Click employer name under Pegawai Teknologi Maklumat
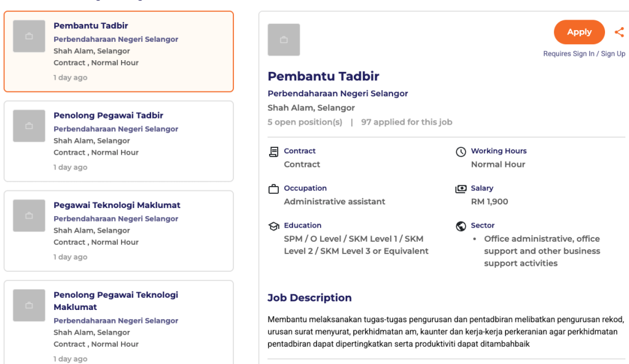629x364 pixels. 115,219
